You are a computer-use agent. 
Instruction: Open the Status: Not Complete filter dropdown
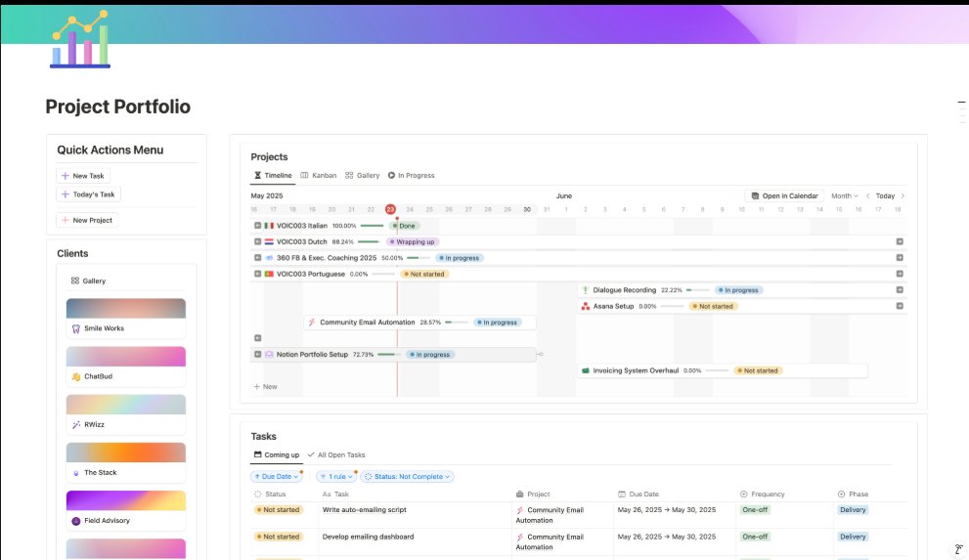click(407, 477)
